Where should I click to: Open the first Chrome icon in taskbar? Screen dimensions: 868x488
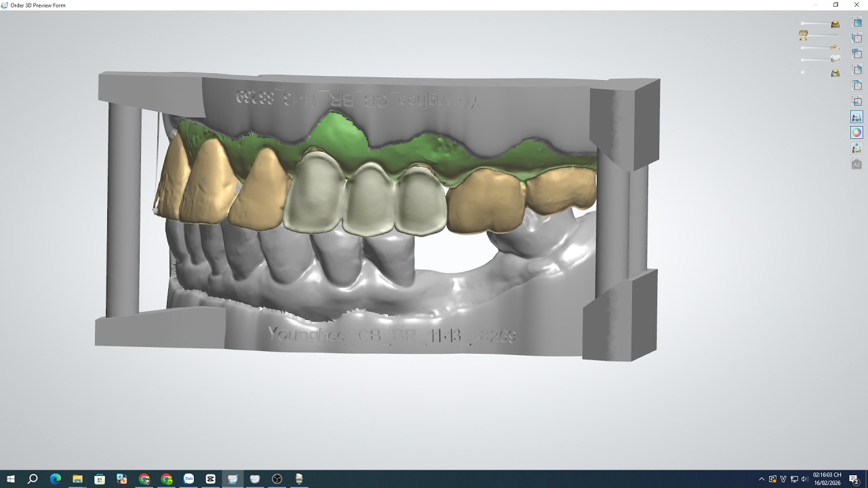click(144, 479)
